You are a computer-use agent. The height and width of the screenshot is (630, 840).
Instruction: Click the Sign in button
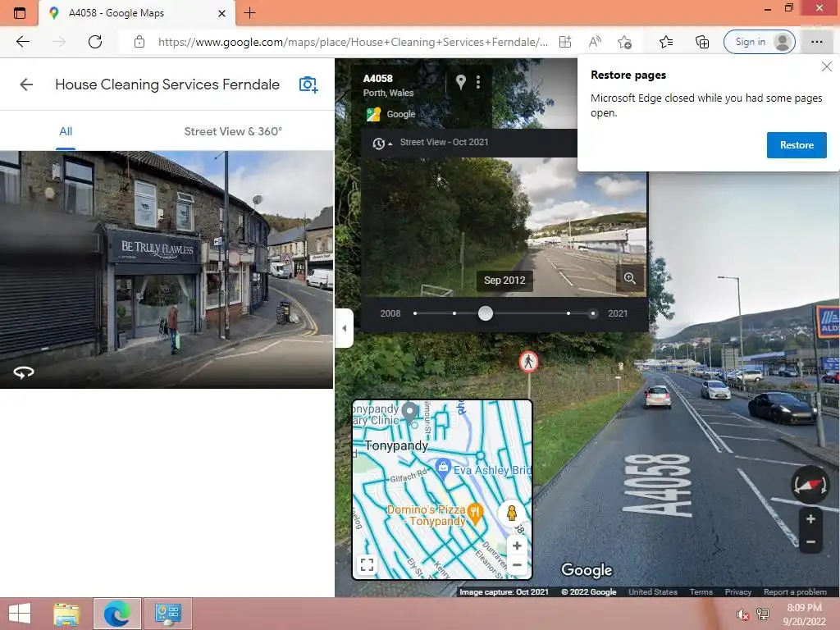pos(759,42)
